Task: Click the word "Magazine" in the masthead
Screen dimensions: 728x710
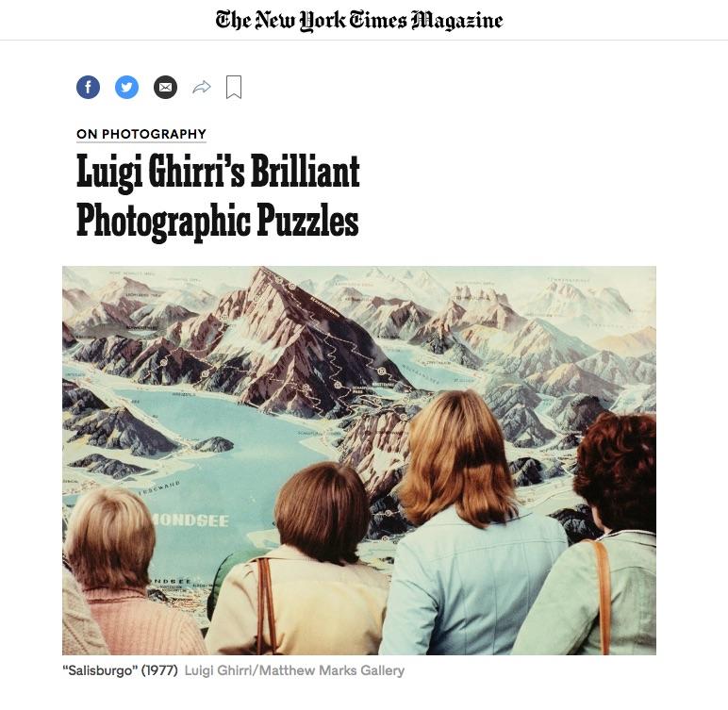Action: coord(455,20)
